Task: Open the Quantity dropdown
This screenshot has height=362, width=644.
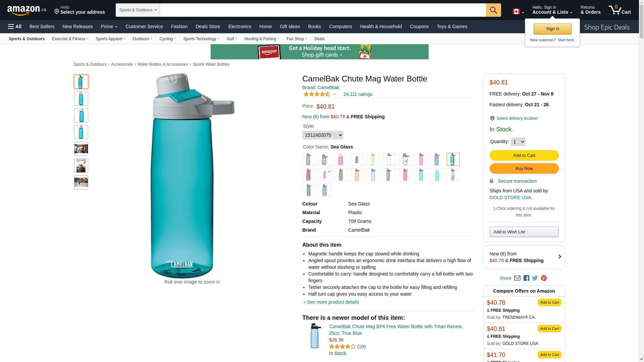Action: pos(518,142)
